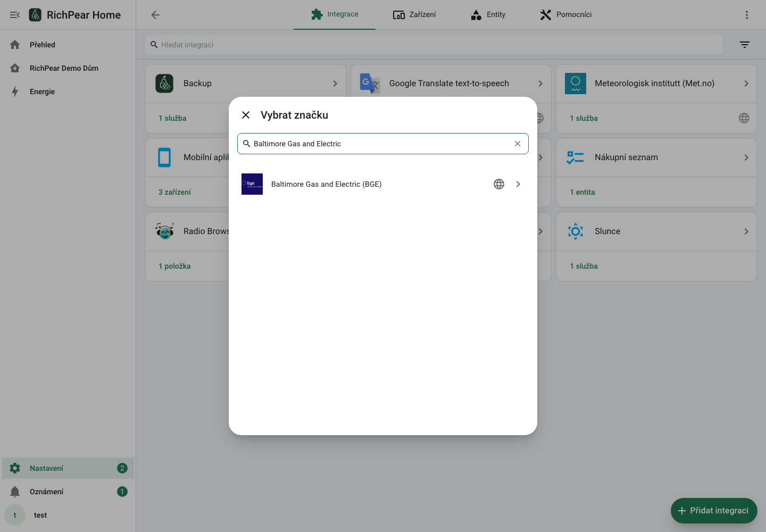Open the Energie dashboard
The width and height of the screenshot is (766, 532).
click(68, 92)
